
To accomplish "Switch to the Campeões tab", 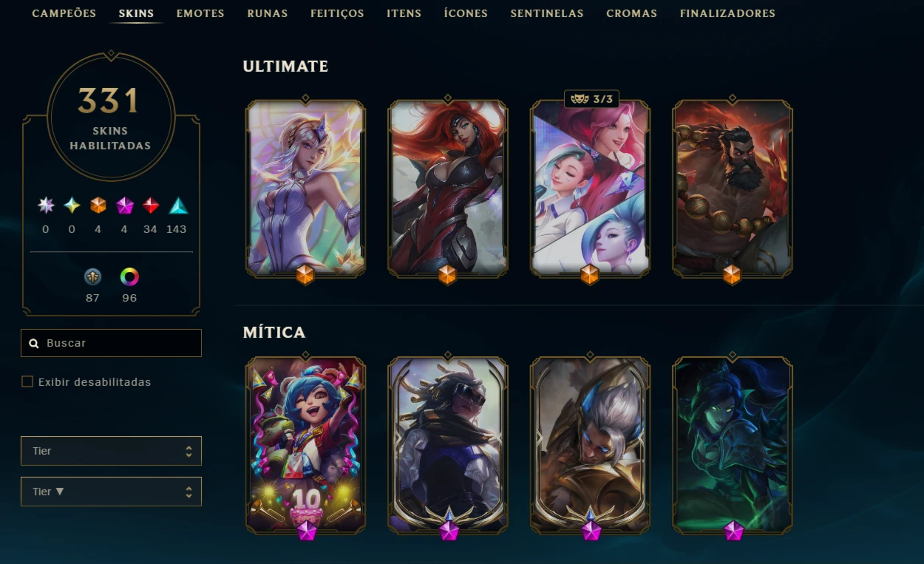I will 64,13.
